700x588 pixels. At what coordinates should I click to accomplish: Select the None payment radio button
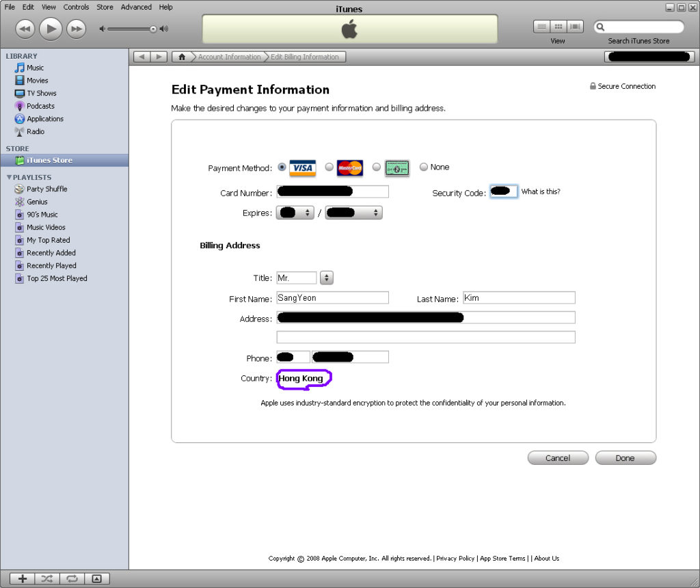pyautogui.click(x=424, y=167)
